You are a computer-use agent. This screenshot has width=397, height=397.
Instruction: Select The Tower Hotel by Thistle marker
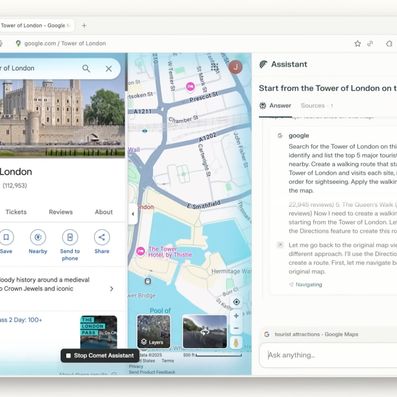(x=141, y=251)
